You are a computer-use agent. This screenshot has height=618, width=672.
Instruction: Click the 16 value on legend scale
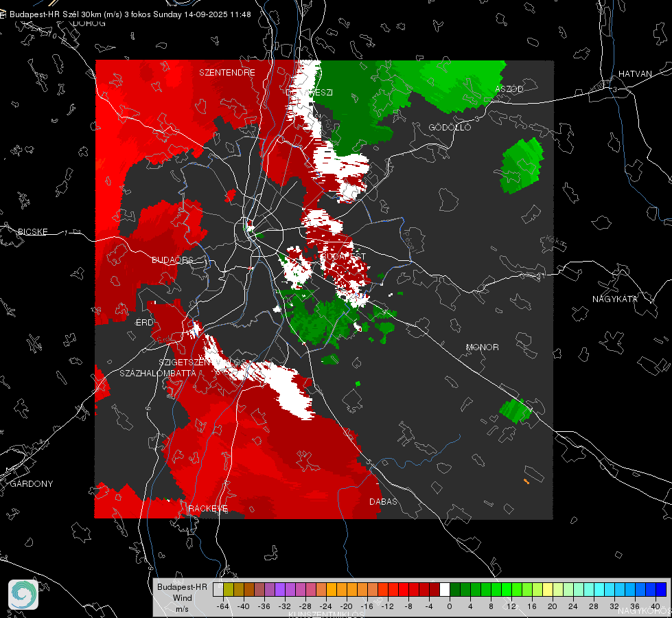(x=531, y=606)
